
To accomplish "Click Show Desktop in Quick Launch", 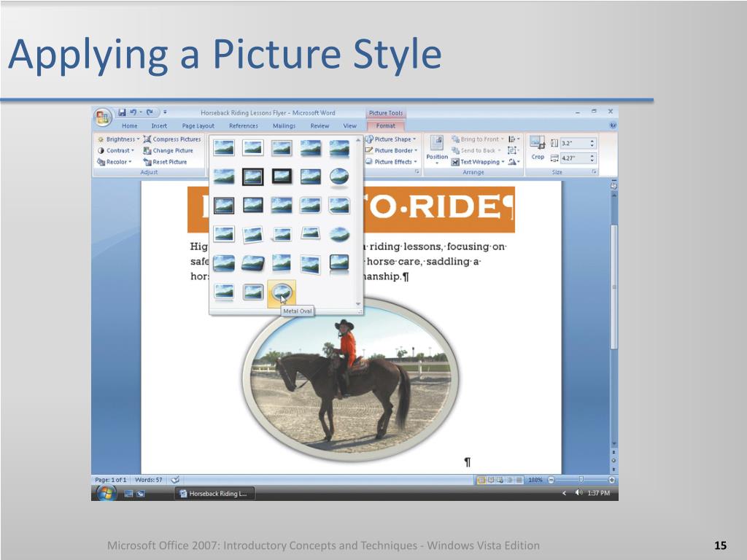I will coord(128,494).
